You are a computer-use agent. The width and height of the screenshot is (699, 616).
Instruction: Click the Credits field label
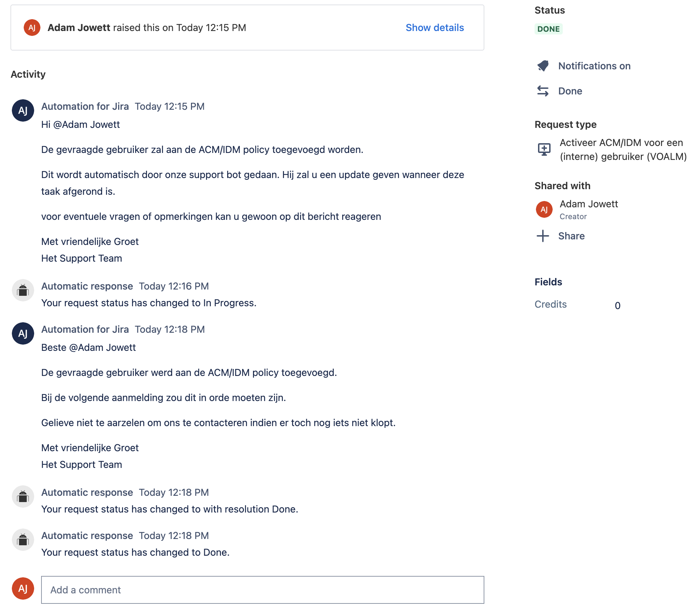point(551,304)
